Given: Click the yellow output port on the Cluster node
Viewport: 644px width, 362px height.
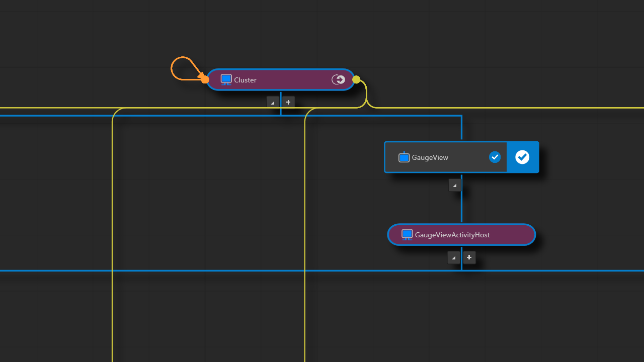Looking at the screenshot, I should pyautogui.click(x=356, y=79).
